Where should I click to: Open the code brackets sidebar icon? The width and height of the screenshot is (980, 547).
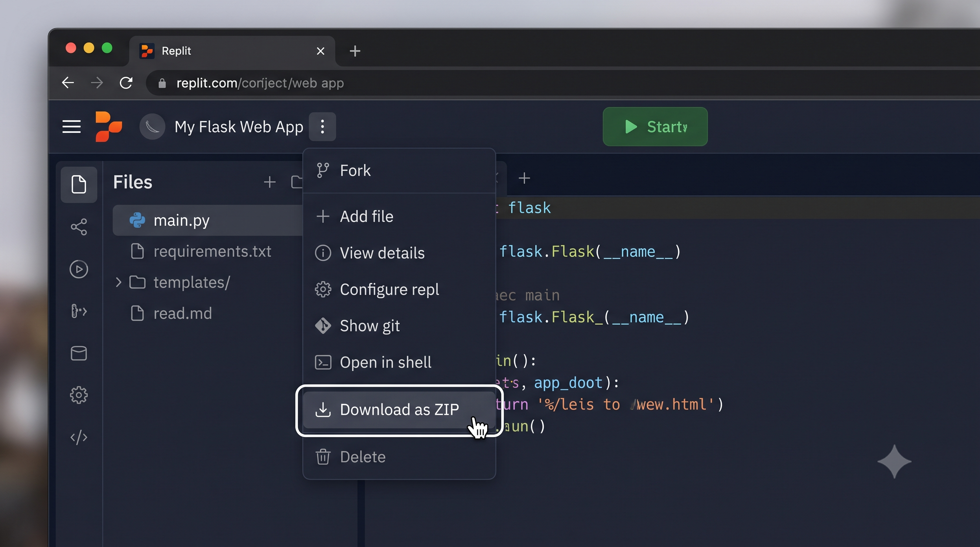tap(79, 437)
